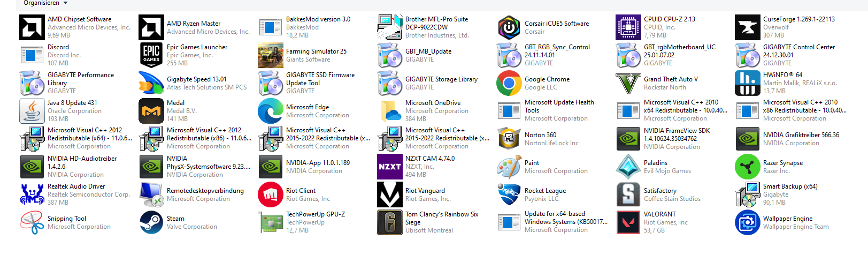Click the Remotedesktopverbindung icon
The height and width of the screenshot is (262, 868).
tap(151, 194)
